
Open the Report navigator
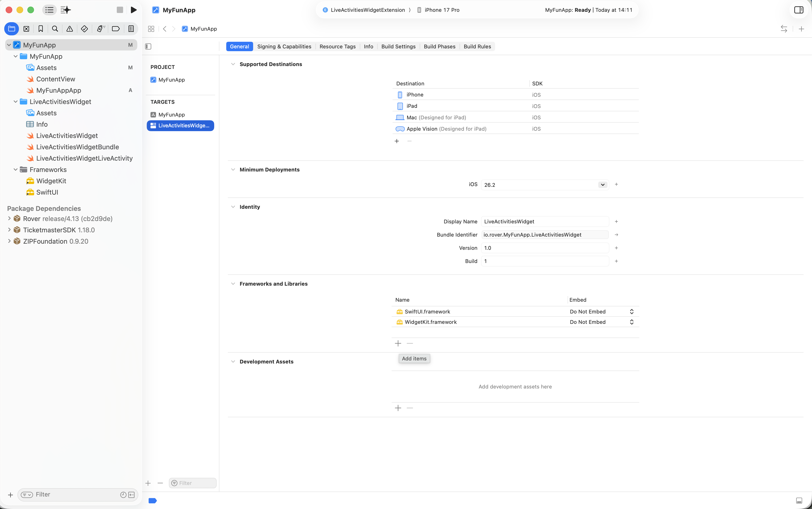[131, 29]
